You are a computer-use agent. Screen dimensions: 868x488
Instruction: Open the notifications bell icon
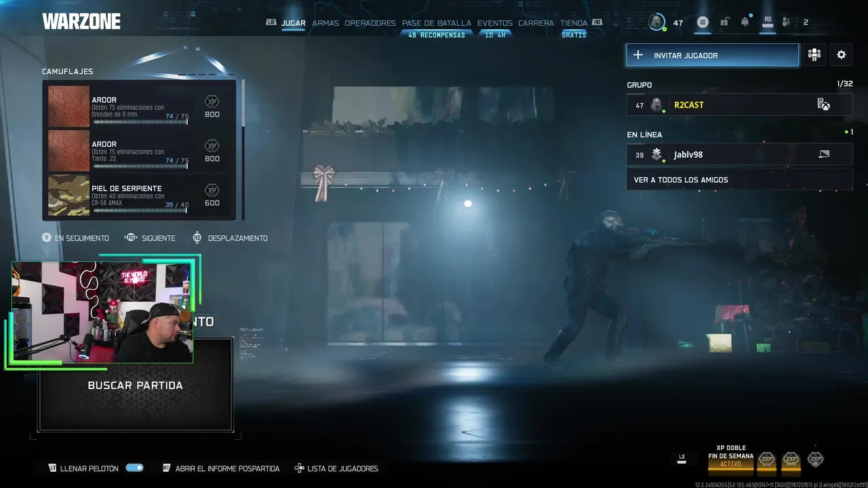point(745,22)
